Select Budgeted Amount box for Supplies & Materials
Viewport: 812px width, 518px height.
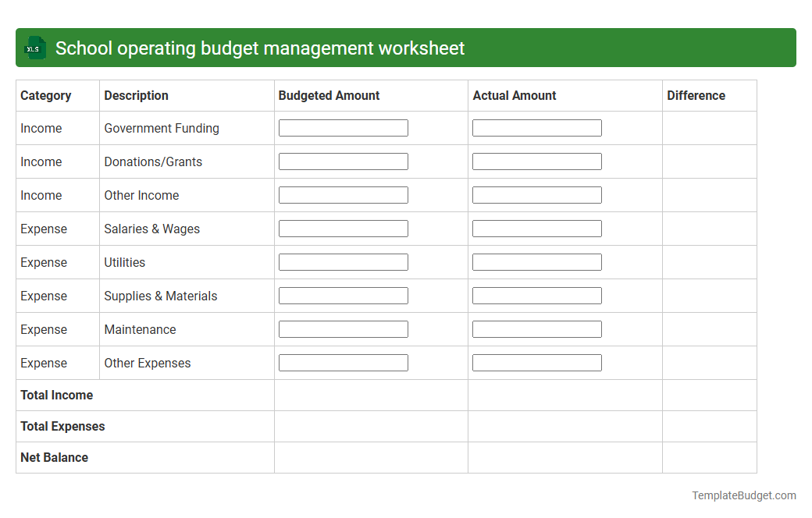(343, 295)
